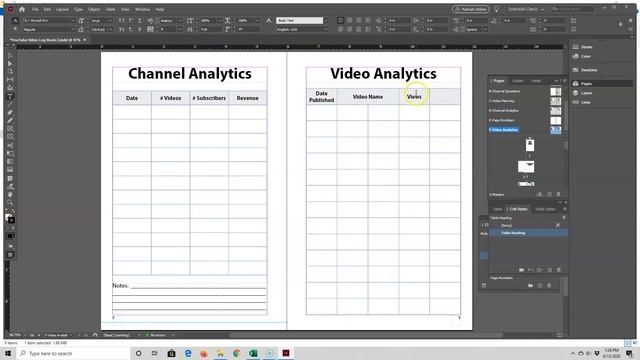Click the Adobe Stock search field
The image size is (640, 360).
573,9
